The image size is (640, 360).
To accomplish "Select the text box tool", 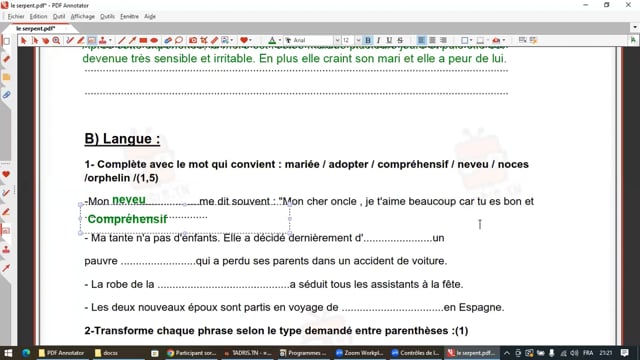I will coord(91,40).
